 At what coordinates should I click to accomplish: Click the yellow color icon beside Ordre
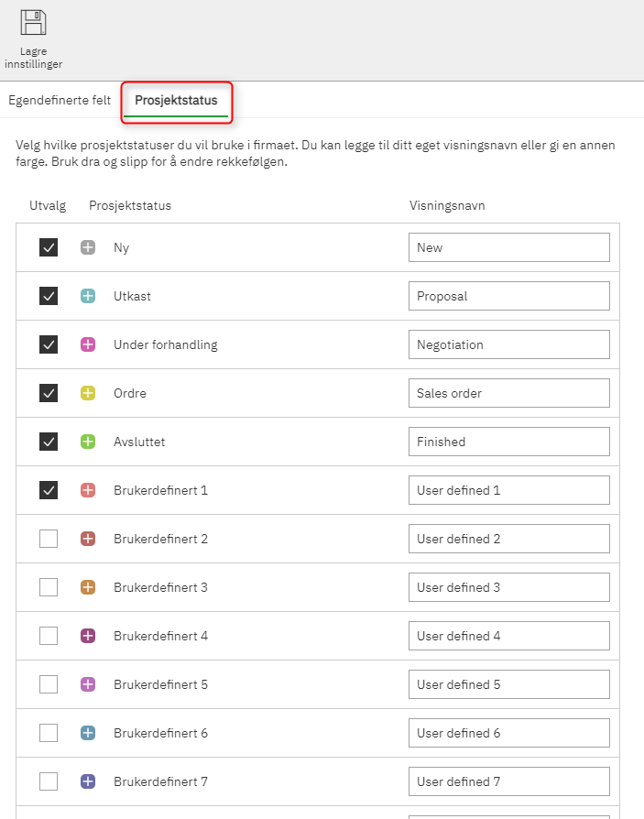88,393
